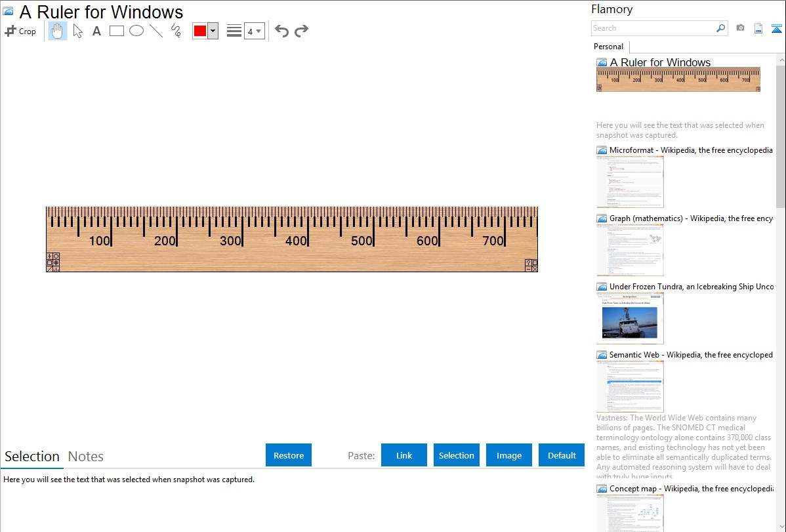Click sidebar 'A Ruler for Windows' title

[660, 62]
